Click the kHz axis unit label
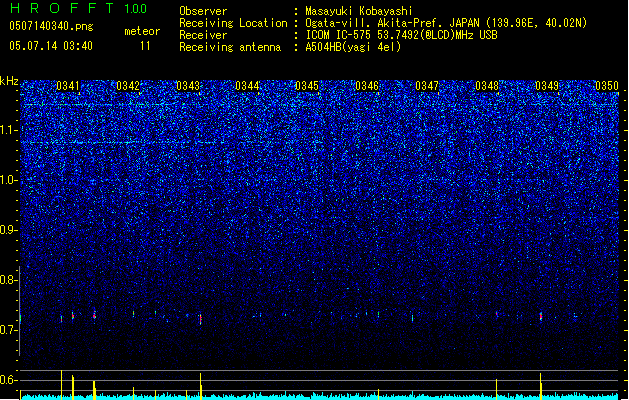Image resolution: width=629 pixels, height=400 pixels. tap(9, 81)
